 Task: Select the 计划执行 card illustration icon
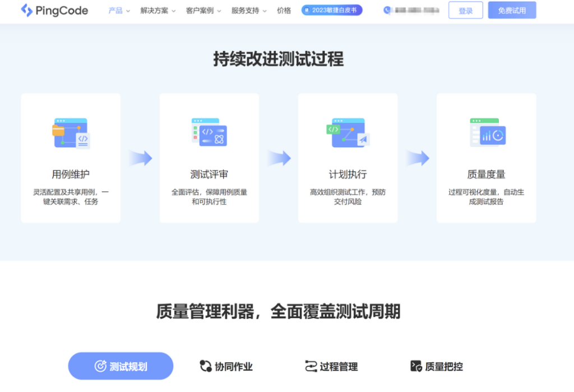[x=348, y=133]
